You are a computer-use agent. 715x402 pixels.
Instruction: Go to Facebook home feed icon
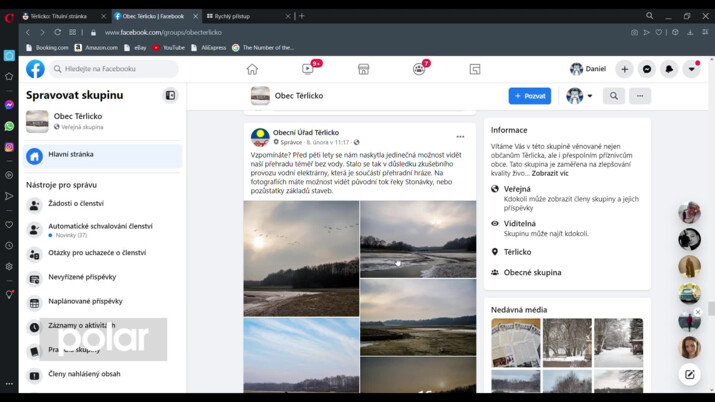[252, 69]
